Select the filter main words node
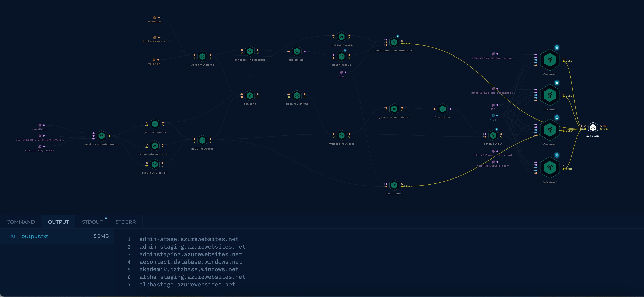This screenshot has width=644, height=297. click(x=341, y=37)
